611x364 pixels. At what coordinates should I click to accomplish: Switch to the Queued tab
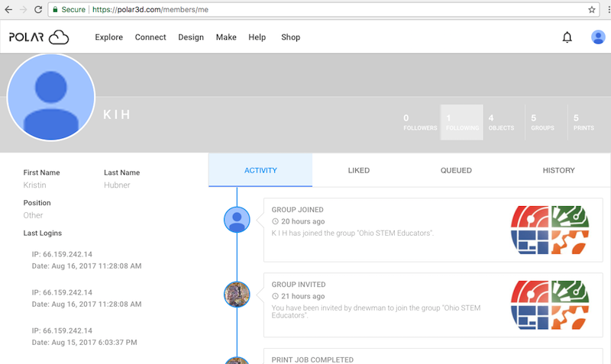[456, 170]
